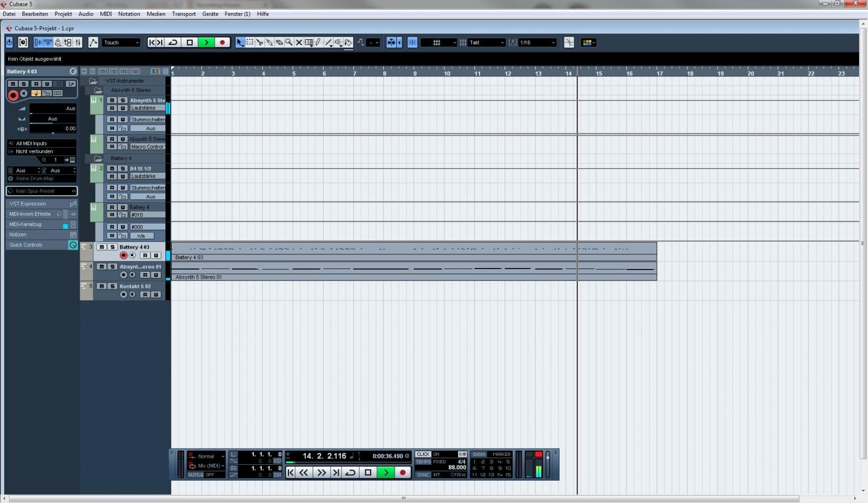Click Rewind in the transport panel
The width and height of the screenshot is (868, 503).
pos(304,472)
